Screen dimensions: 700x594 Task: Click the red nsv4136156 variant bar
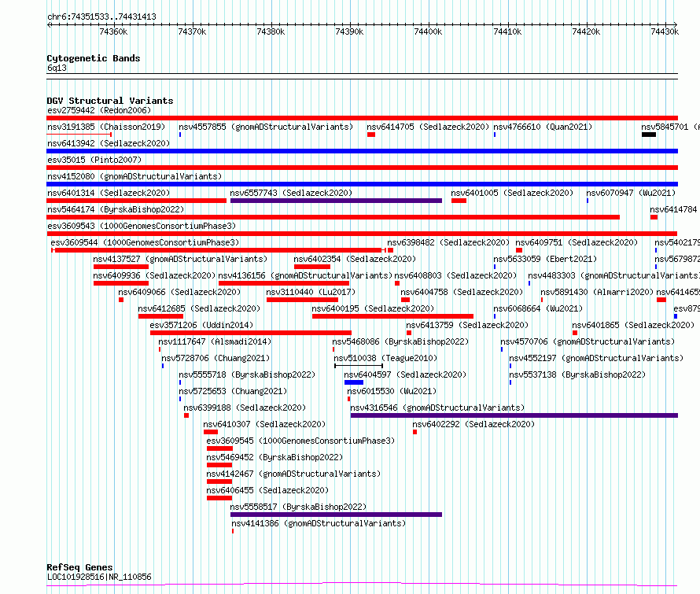click(284, 283)
